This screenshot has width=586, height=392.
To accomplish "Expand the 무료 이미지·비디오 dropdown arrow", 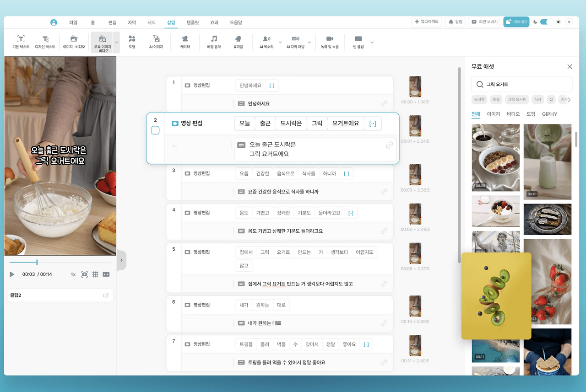I will pos(115,42).
